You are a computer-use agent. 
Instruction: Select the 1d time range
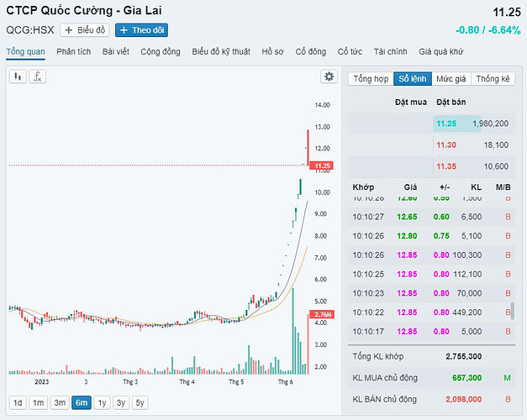(x=17, y=402)
